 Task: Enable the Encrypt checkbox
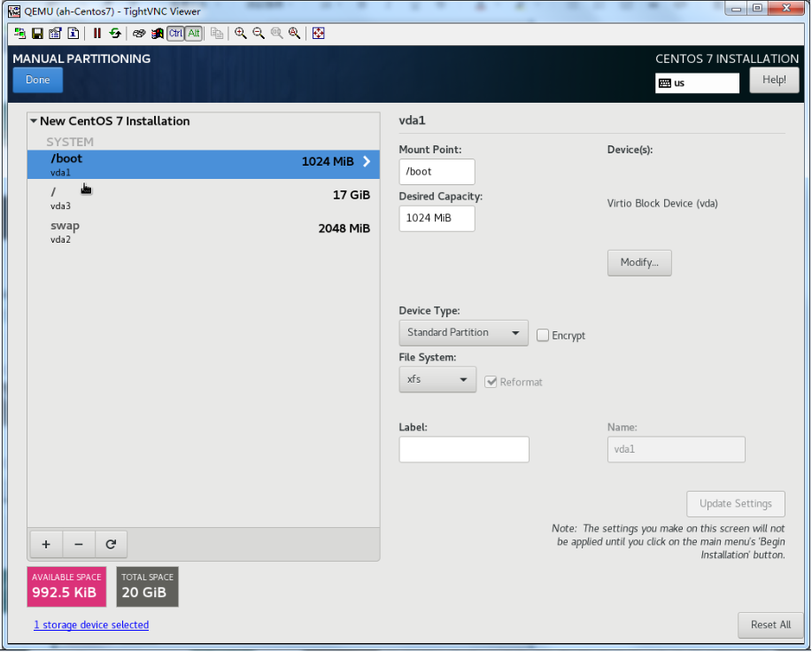[543, 336]
